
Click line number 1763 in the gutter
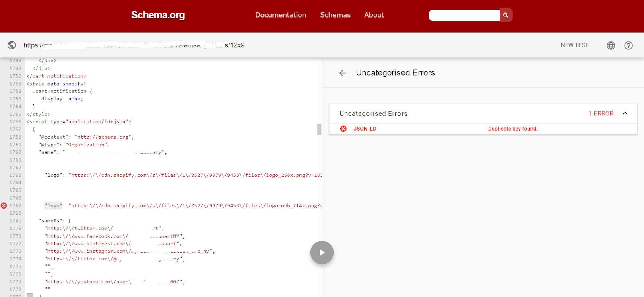click(x=15, y=175)
